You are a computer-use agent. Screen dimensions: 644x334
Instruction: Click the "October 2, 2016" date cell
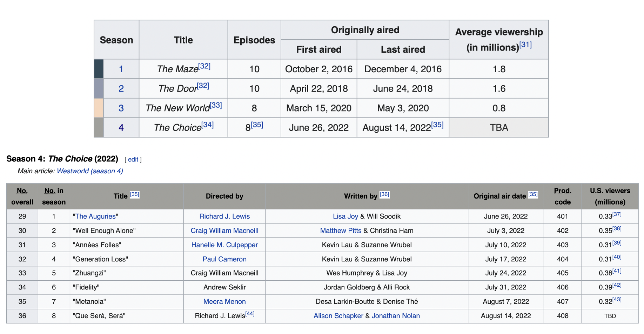[x=319, y=69]
